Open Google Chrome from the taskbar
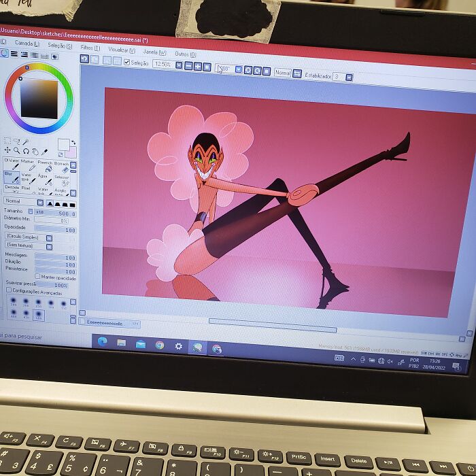 point(159,345)
